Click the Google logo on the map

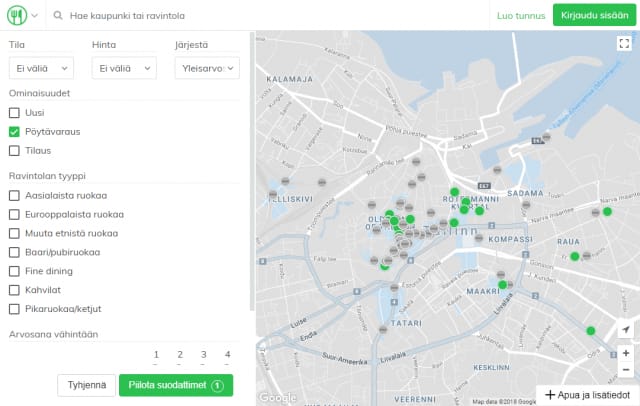(278, 397)
